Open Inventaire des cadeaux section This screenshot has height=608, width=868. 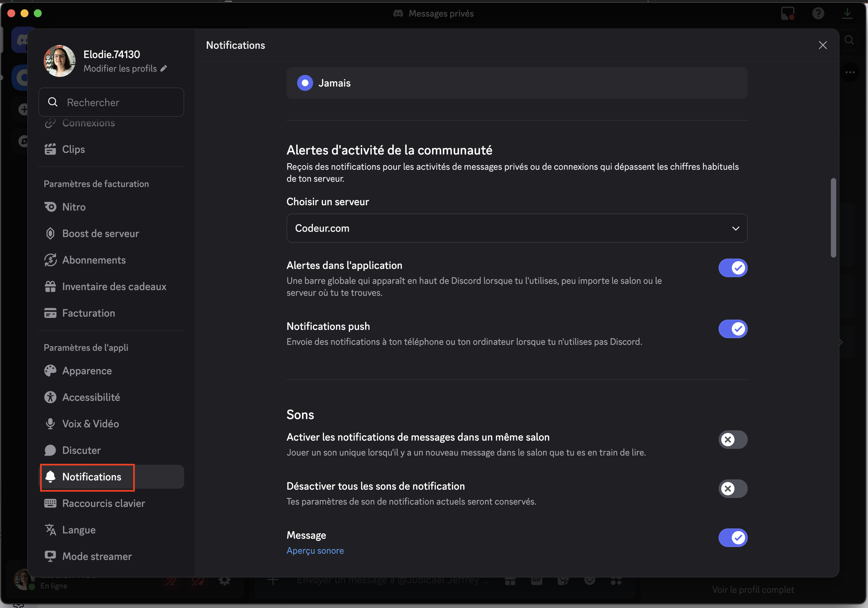click(114, 286)
